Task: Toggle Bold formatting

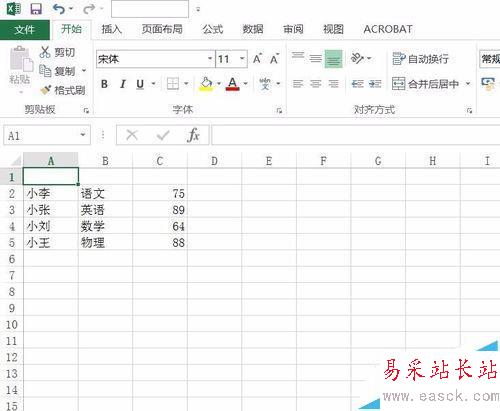Action: pos(104,84)
